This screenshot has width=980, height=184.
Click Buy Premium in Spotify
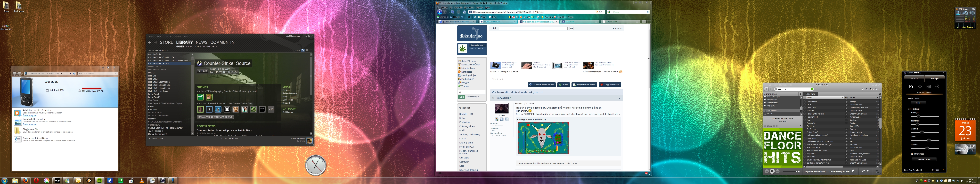870,89
